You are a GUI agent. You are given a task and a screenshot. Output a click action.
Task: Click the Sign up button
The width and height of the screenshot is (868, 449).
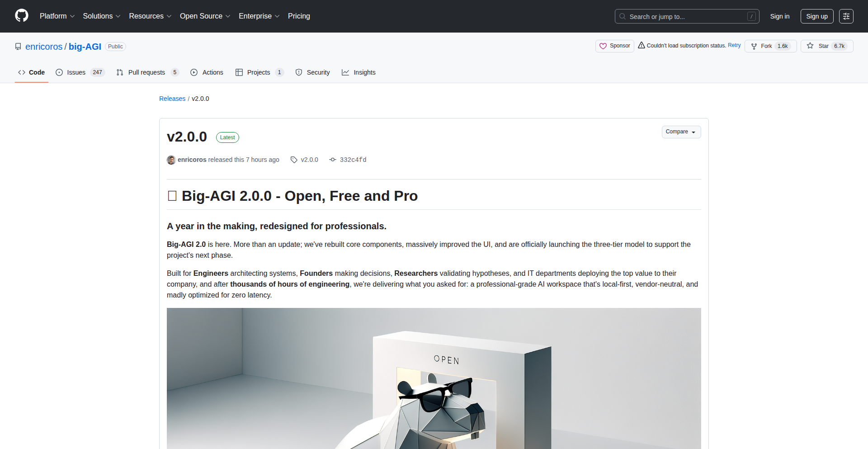816,16
